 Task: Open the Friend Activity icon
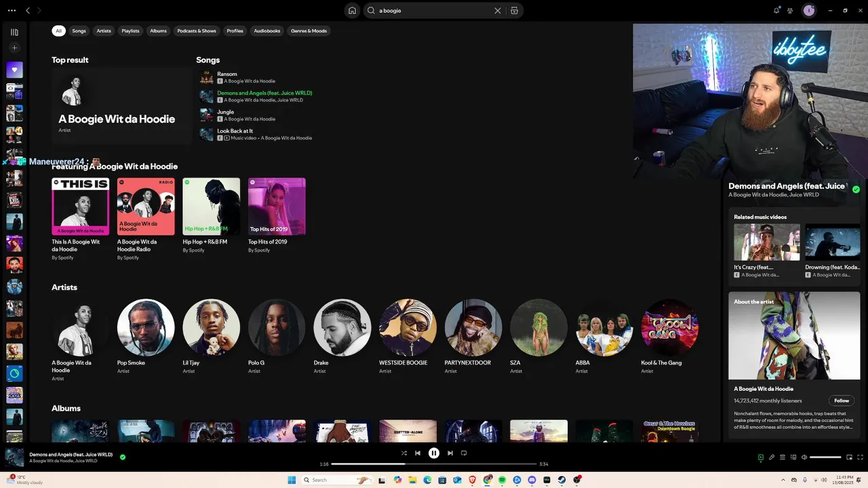tap(790, 10)
